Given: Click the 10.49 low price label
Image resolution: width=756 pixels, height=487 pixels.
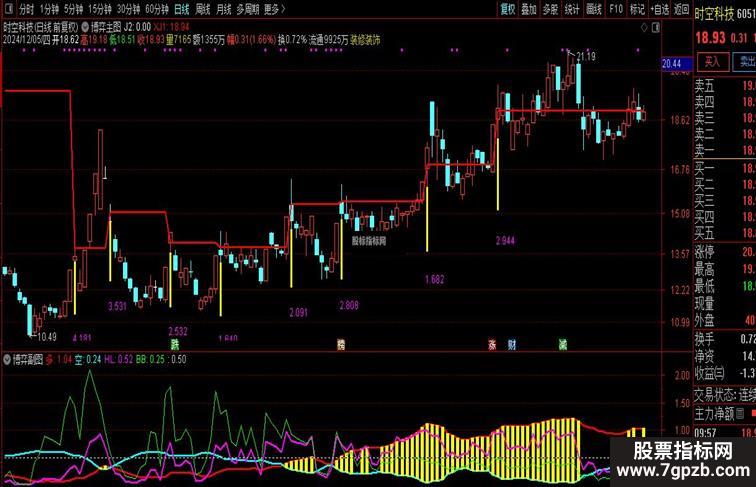Looking at the screenshot, I should point(47,337).
